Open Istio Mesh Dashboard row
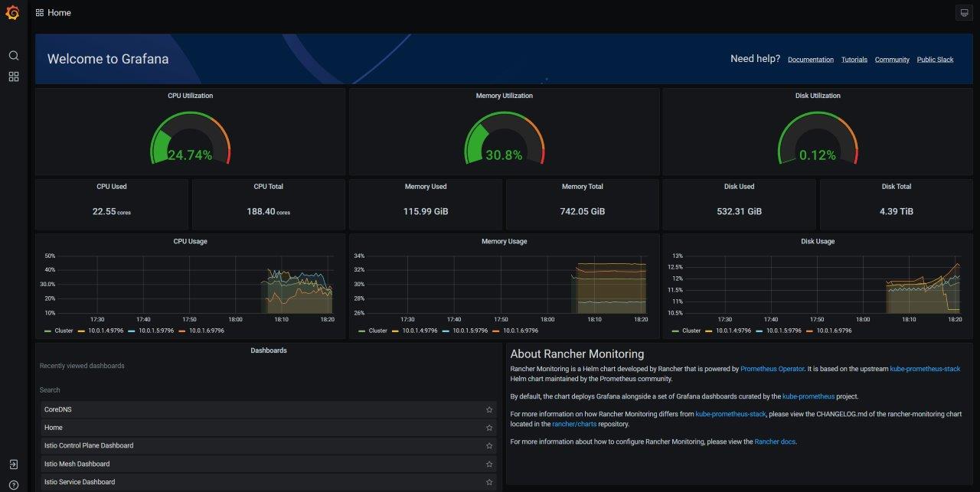This screenshot has width=980, height=492. (269, 464)
